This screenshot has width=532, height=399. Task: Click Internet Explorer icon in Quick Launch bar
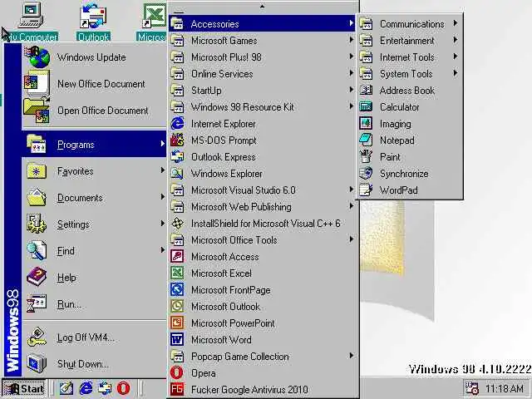coord(86,388)
